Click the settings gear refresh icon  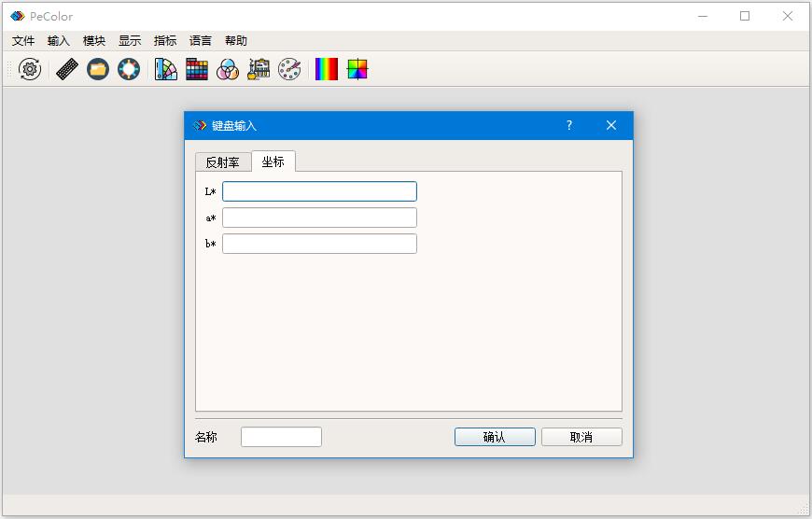click(30, 69)
